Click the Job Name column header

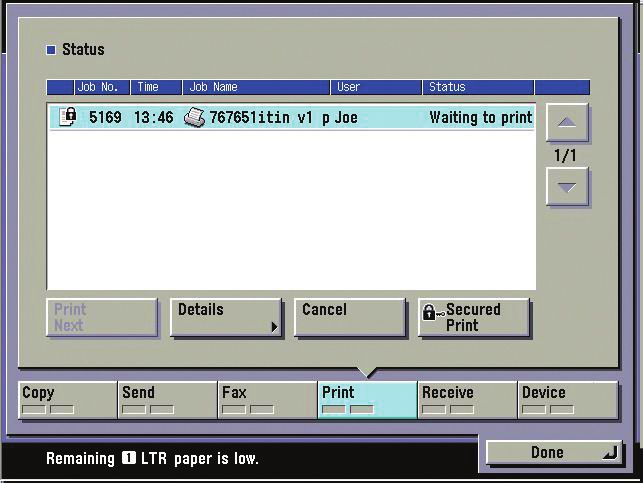256,87
